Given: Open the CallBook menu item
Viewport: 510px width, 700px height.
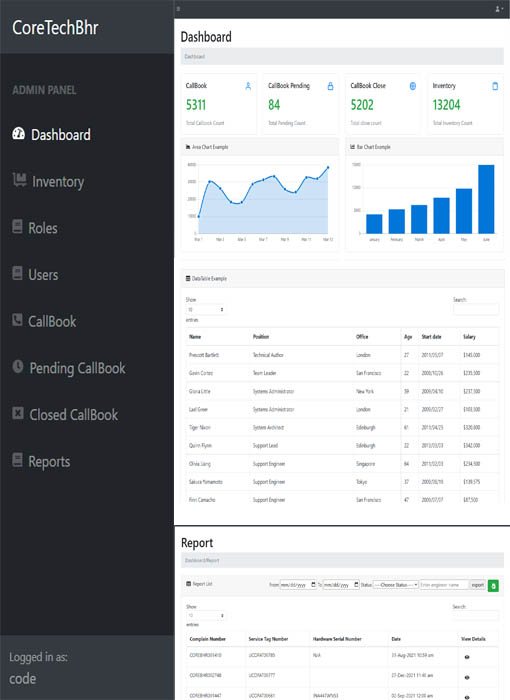Looking at the screenshot, I should click(x=52, y=321).
